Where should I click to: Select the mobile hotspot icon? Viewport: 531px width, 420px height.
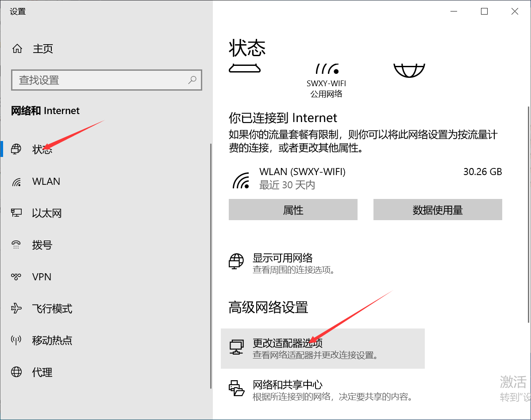pyautogui.click(x=16, y=340)
